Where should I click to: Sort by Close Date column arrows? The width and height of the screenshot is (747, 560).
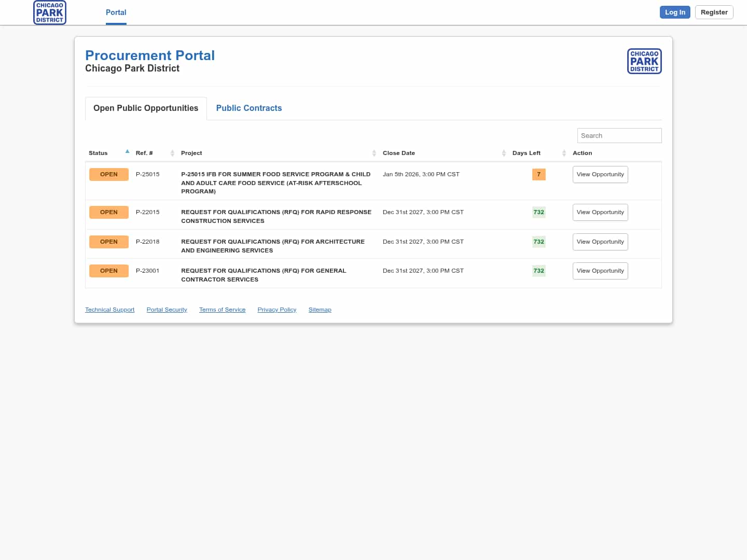[x=504, y=153]
